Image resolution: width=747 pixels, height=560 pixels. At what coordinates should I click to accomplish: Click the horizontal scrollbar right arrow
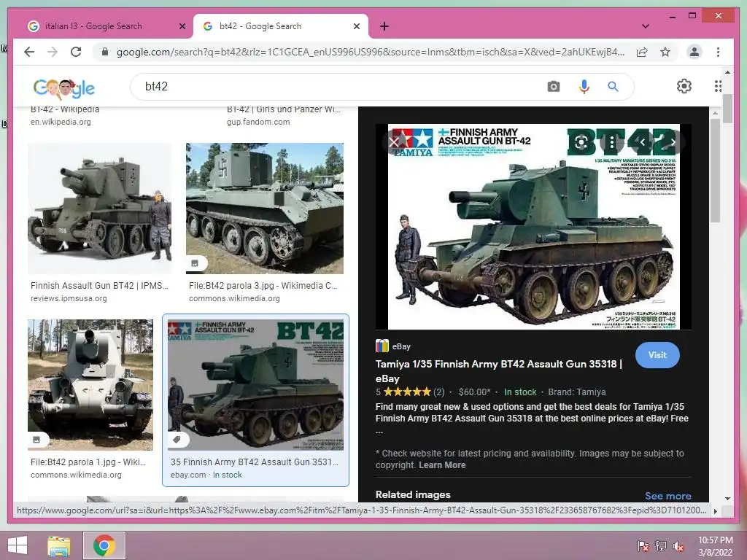click(715, 511)
